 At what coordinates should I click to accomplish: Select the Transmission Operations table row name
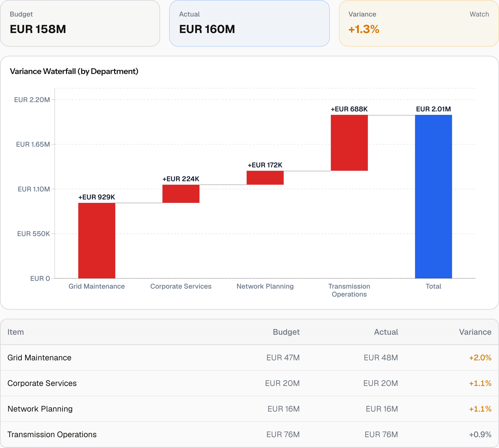coord(52,435)
